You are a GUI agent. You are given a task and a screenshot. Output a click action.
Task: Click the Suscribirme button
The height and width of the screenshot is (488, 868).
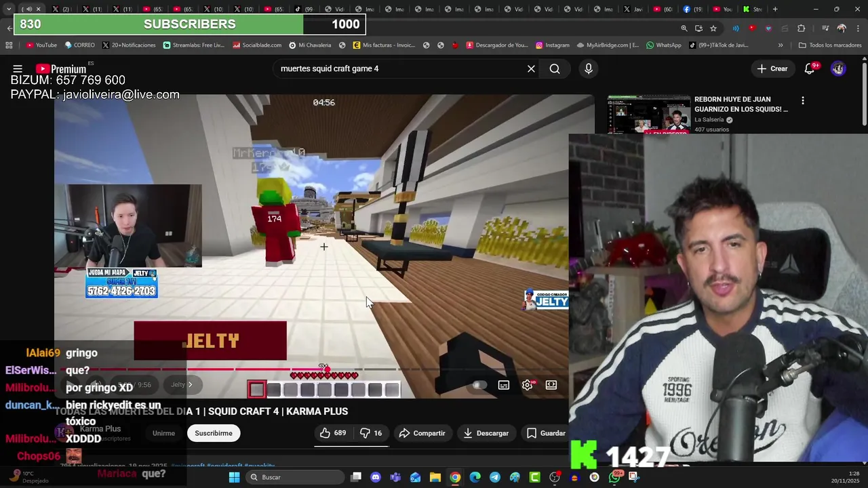pos(214,433)
